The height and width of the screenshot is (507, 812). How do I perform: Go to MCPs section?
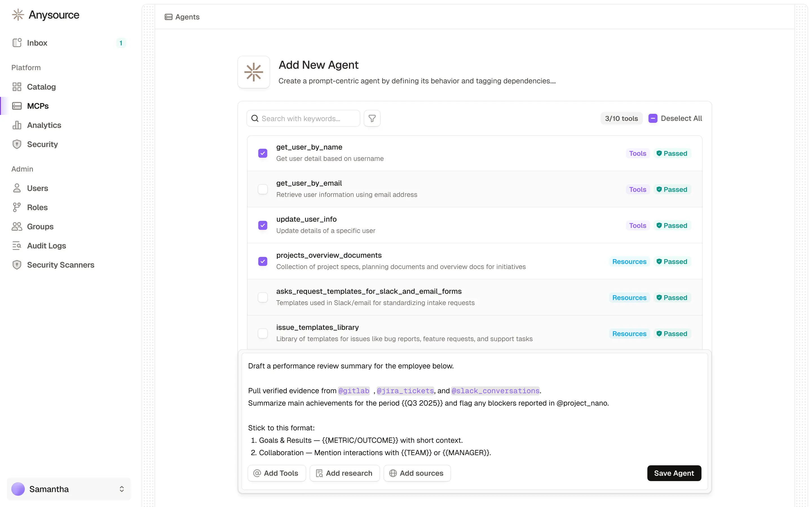tap(37, 106)
